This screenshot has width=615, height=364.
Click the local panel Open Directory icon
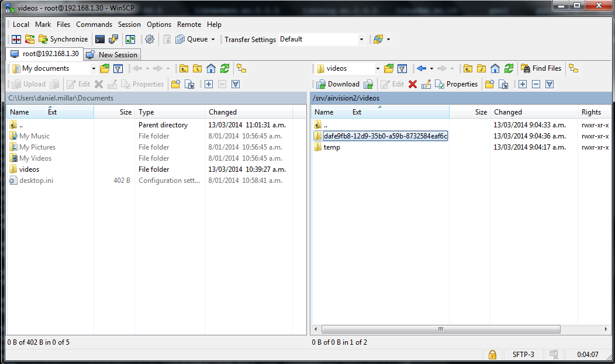point(105,69)
